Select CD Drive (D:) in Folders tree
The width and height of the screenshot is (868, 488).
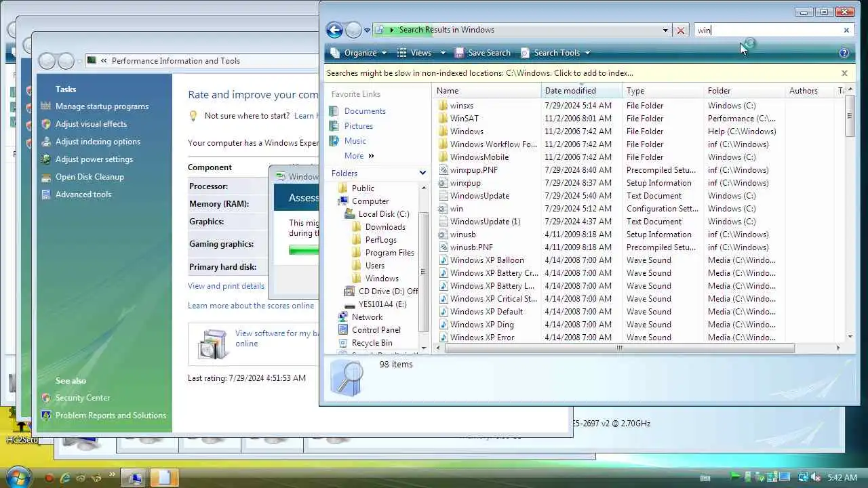click(388, 291)
